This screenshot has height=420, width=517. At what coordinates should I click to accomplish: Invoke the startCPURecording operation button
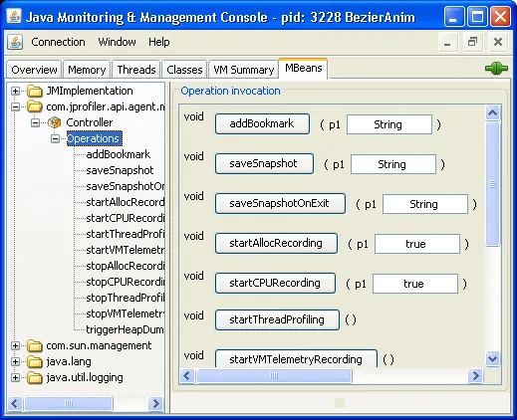(275, 284)
